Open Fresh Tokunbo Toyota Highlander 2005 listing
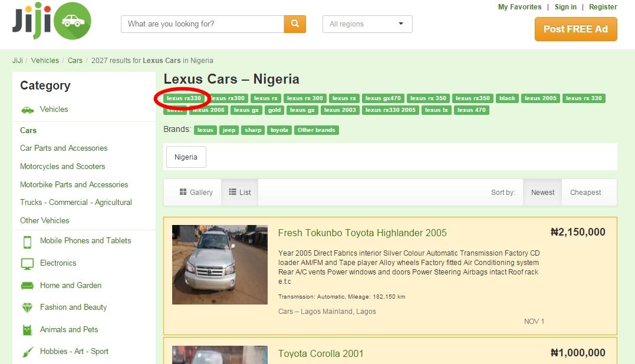The height and width of the screenshot is (364, 635). click(362, 233)
